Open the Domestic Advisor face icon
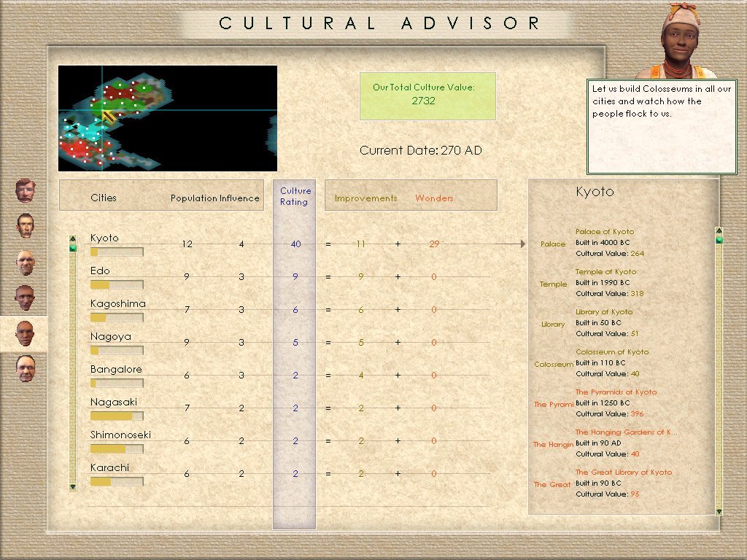The width and height of the screenshot is (747, 560). tap(26, 191)
